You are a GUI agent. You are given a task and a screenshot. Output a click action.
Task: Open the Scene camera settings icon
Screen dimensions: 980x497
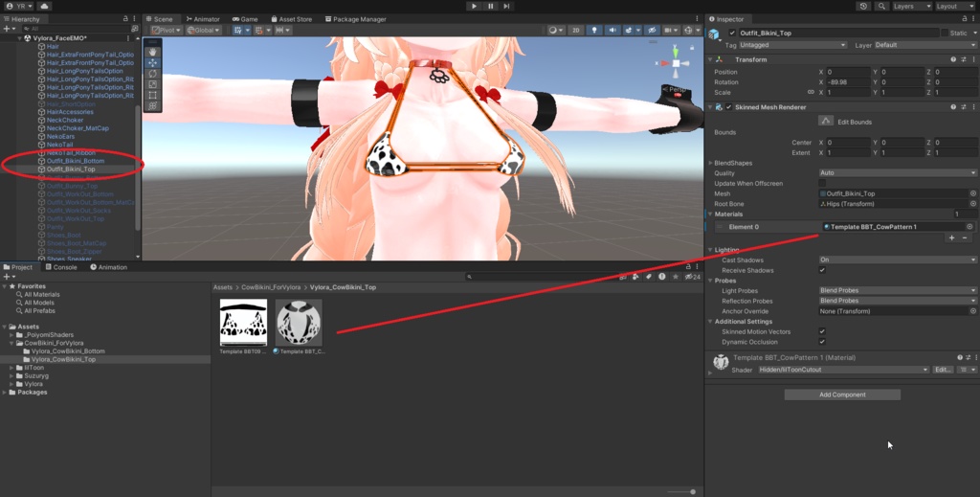(671, 30)
